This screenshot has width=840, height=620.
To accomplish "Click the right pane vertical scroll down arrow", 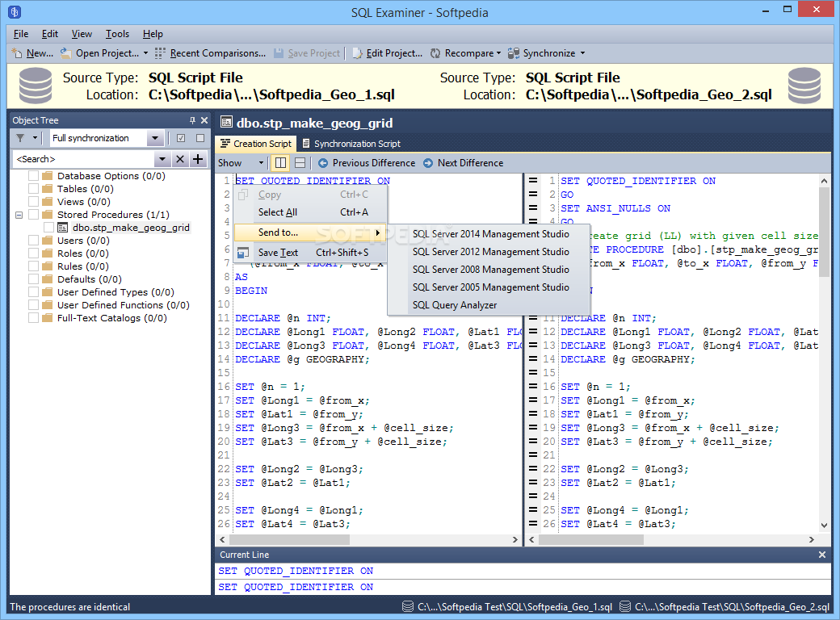I will 824,526.
